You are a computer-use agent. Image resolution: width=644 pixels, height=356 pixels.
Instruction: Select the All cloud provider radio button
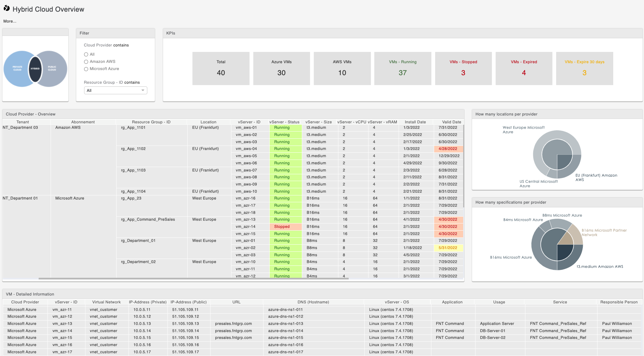[x=86, y=54]
